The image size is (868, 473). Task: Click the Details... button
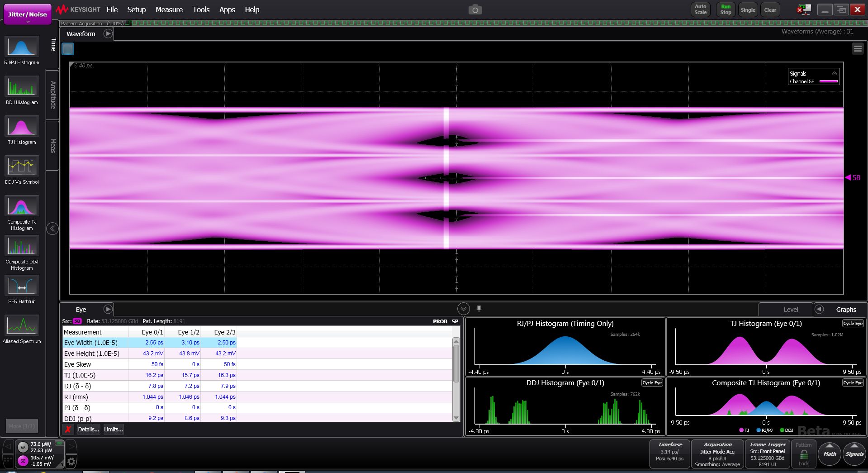pos(88,429)
